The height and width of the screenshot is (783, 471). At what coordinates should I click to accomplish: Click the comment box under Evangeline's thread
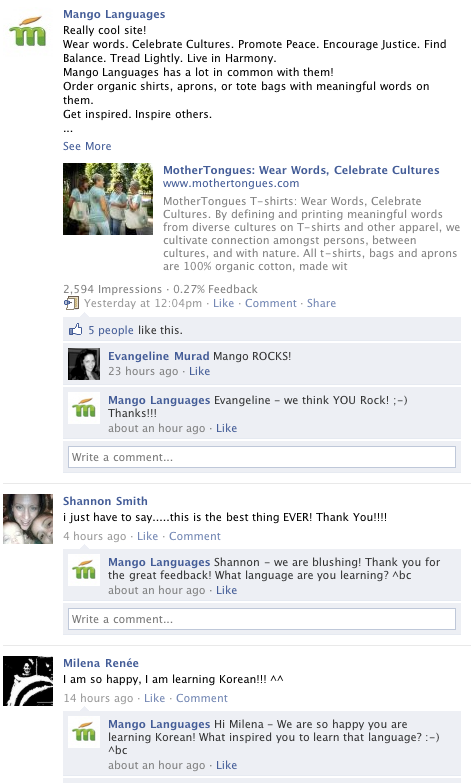pos(262,457)
